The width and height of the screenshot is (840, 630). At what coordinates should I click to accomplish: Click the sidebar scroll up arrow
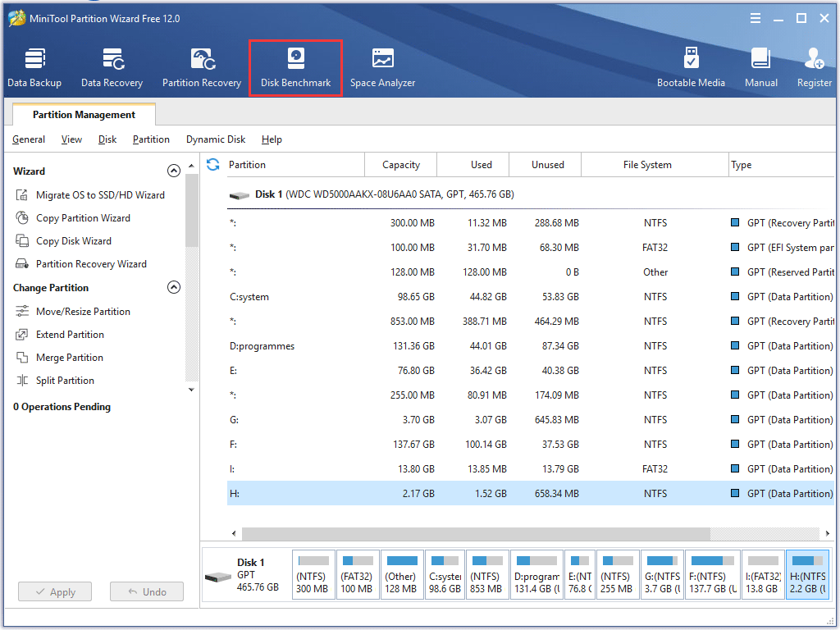click(x=191, y=166)
